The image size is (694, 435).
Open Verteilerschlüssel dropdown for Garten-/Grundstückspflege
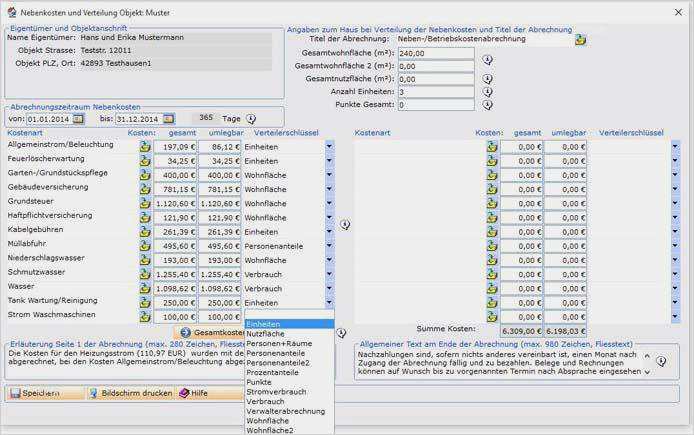click(329, 175)
